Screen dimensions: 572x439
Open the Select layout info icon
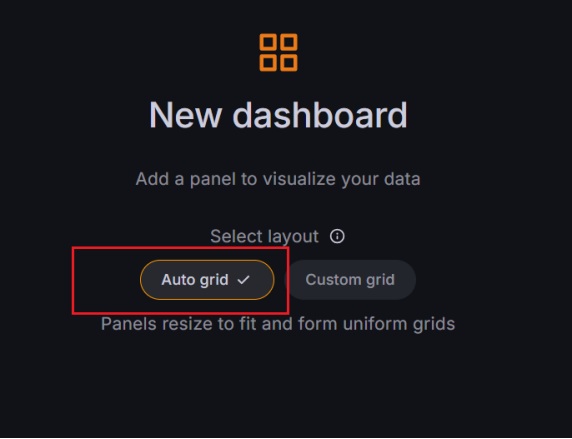[337, 236]
